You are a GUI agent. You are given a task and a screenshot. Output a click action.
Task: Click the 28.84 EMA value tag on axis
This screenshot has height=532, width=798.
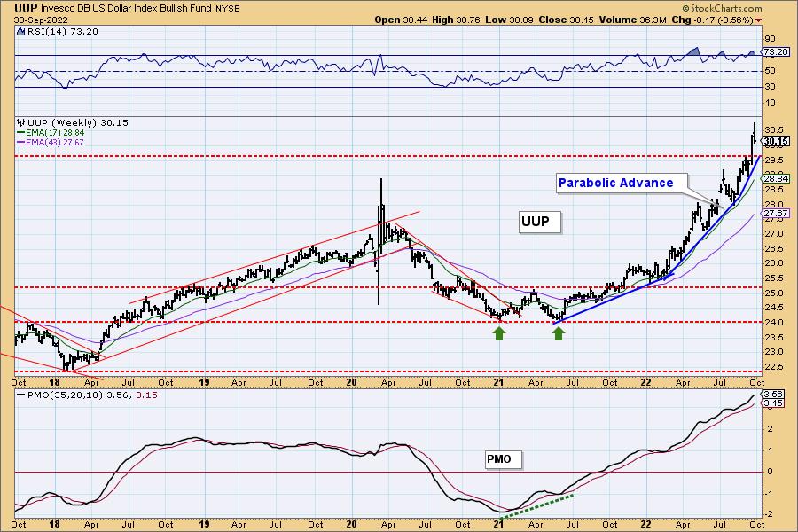tap(777, 179)
